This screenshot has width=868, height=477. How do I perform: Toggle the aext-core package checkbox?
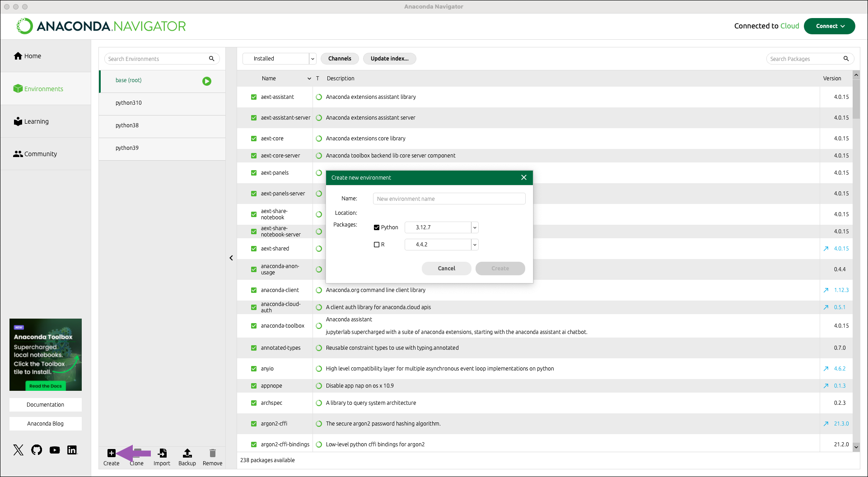pyautogui.click(x=254, y=139)
